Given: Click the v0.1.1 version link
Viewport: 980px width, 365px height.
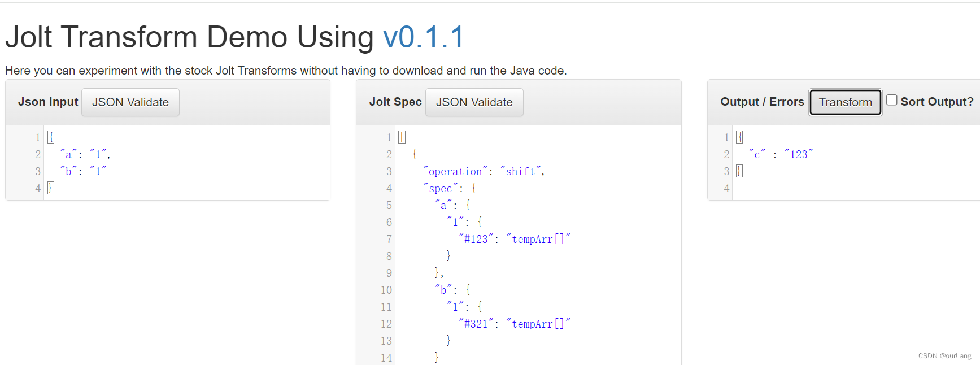Looking at the screenshot, I should point(424,37).
